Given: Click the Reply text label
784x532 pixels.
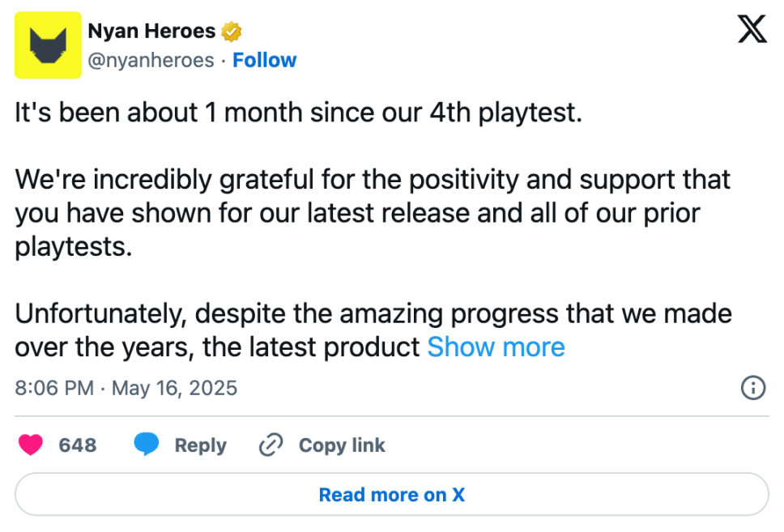Looking at the screenshot, I should click(200, 445).
